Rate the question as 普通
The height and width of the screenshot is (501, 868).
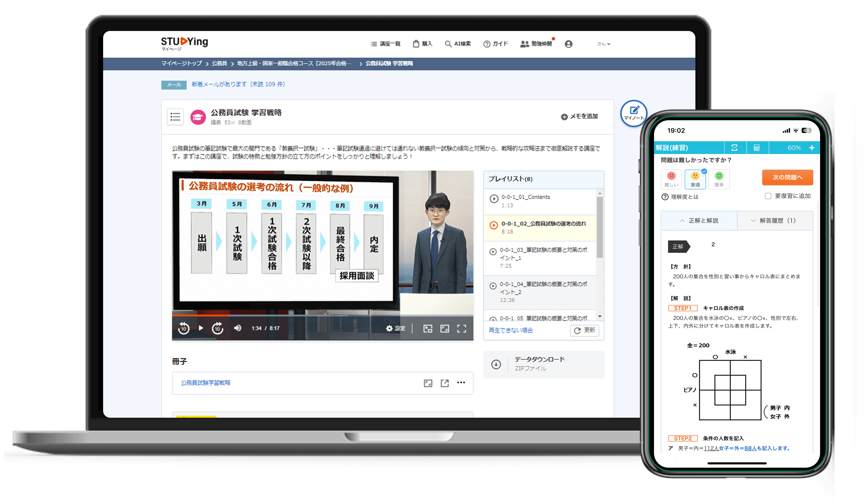point(695,179)
